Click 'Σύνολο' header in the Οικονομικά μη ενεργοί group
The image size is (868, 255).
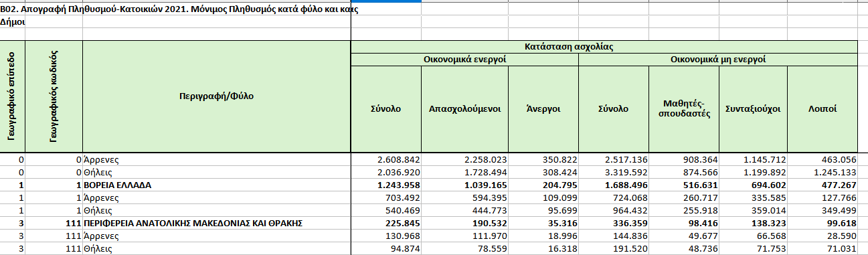614,109
